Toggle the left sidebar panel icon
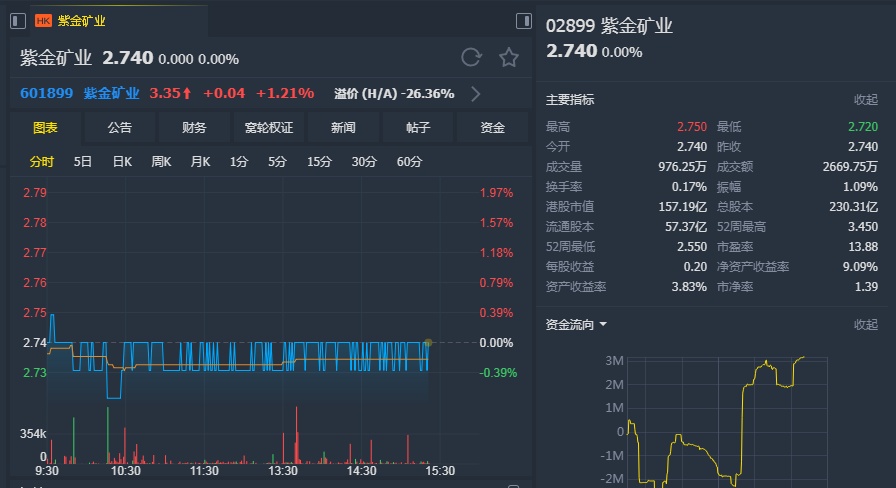The width and height of the screenshot is (896, 488). (18, 21)
